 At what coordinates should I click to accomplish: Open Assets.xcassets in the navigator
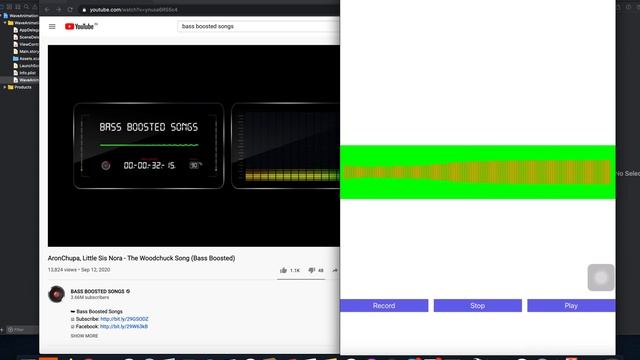point(26,59)
